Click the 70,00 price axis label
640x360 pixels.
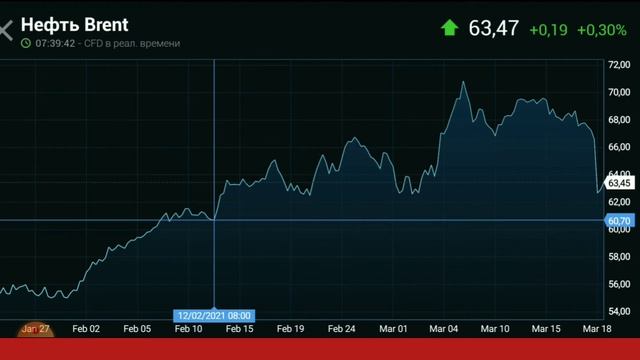[619, 92]
